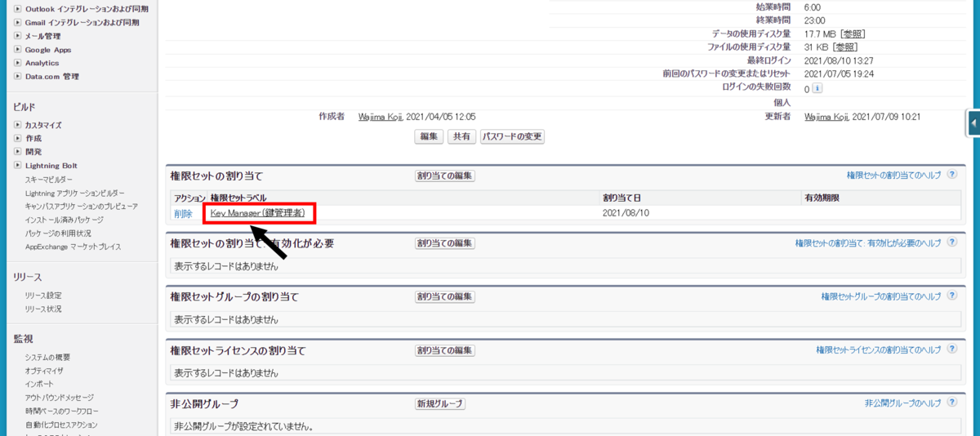
Task: Click assignment date 2021/08/10 cell
Action: pyautogui.click(x=626, y=213)
